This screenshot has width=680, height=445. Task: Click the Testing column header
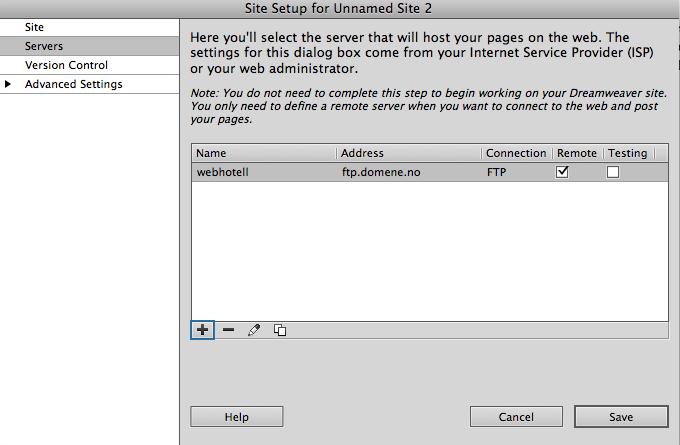coord(627,153)
